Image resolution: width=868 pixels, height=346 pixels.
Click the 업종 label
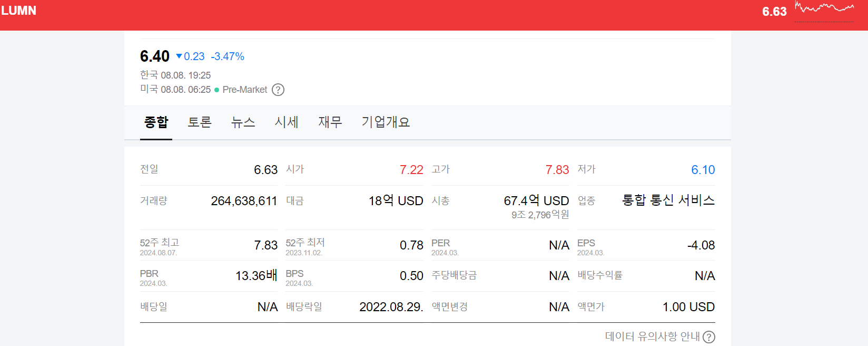[586, 201]
